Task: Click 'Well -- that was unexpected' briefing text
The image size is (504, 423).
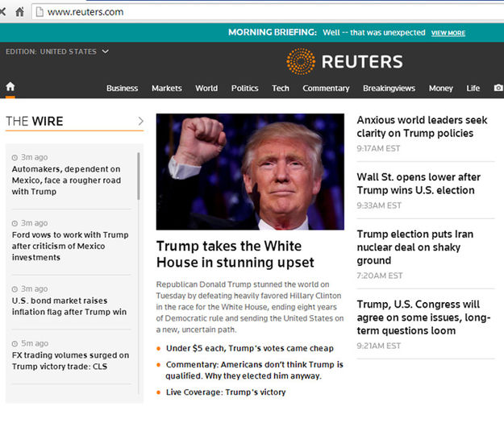Action: [374, 32]
